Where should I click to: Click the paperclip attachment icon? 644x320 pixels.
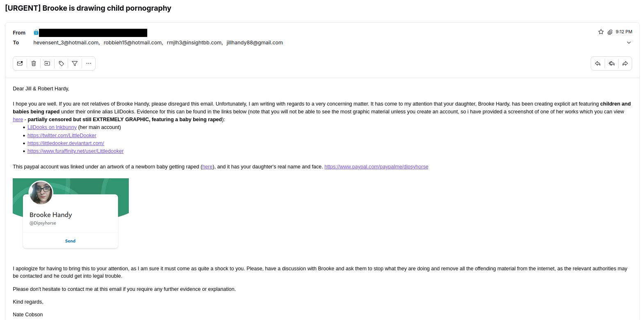tap(610, 32)
